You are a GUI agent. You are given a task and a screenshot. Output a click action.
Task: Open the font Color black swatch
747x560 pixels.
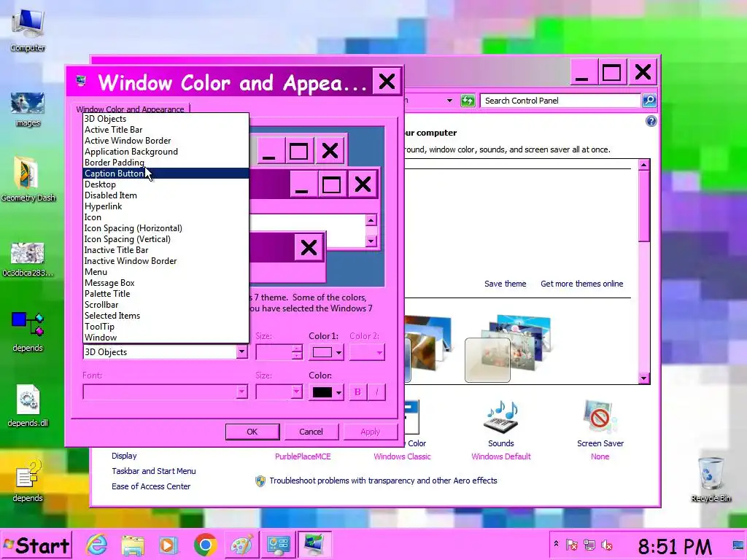(x=326, y=392)
